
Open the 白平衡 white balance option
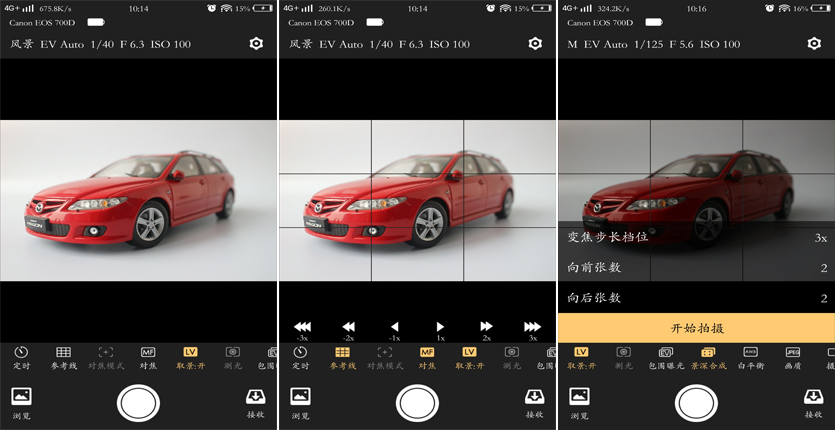pyautogui.click(x=750, y=357)
